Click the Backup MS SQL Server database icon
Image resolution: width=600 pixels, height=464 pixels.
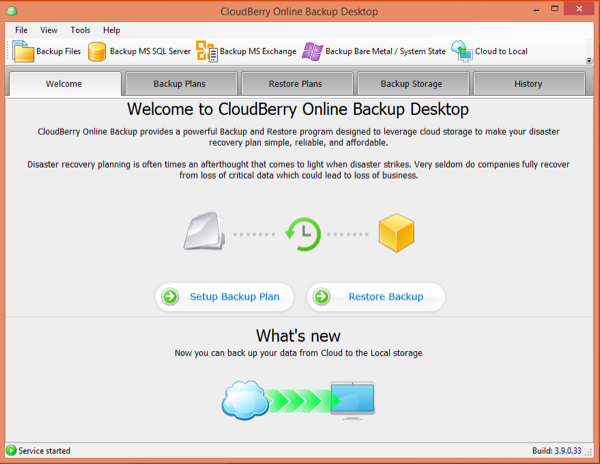[97, 52]
